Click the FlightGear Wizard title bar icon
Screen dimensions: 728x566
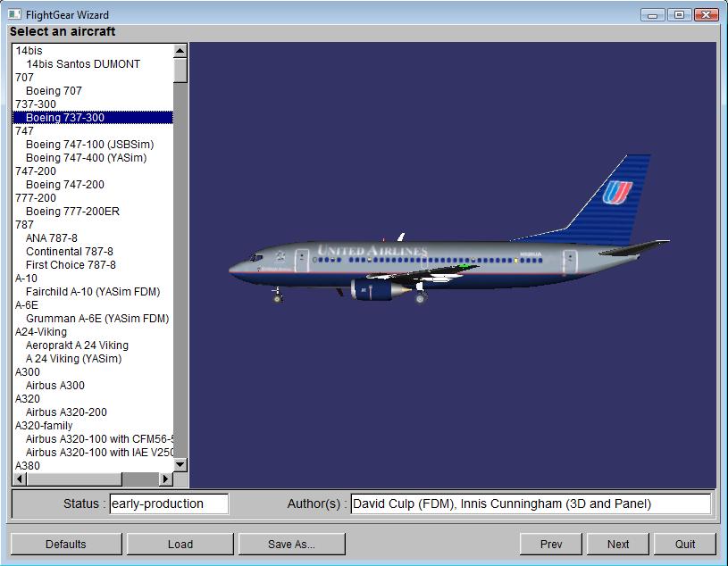point(14,14)
